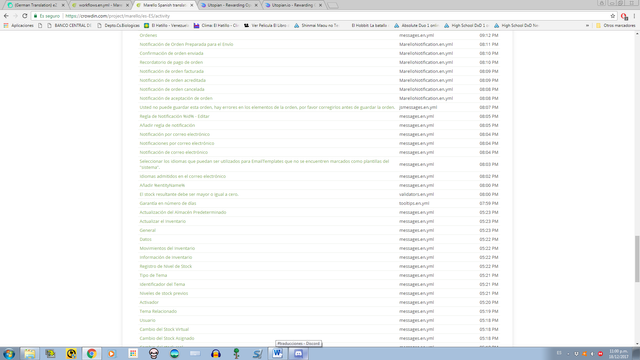
Task: Open the Microsoft Word taskbar icon
Action: pos(278,353)
